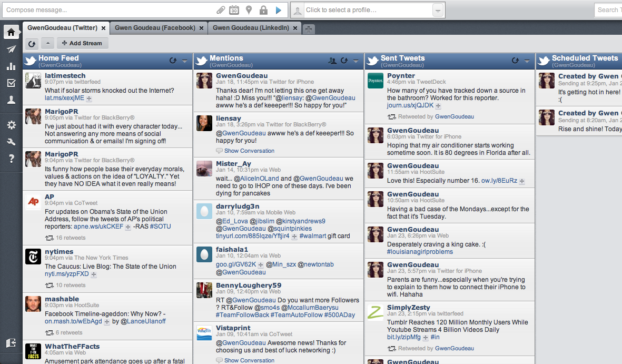The width and height of the screenshot is (622, 364).
Task: Expand the ow.ly/8EuRz link plus icon
Action: pos(522,181)
